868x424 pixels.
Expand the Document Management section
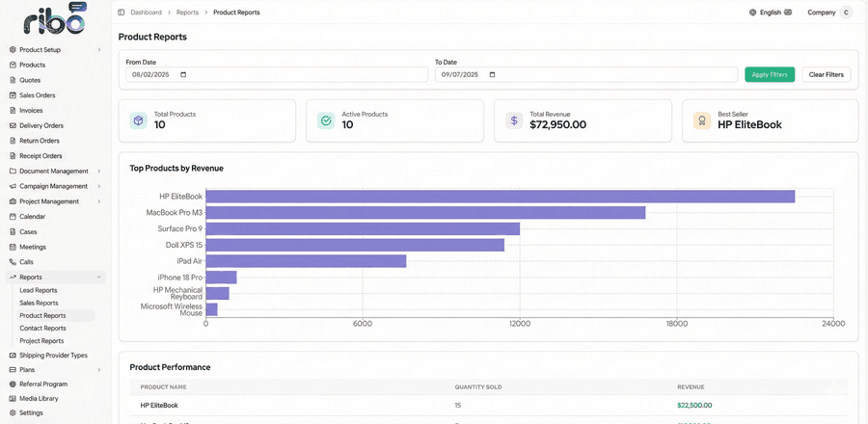tap(55, 172)
